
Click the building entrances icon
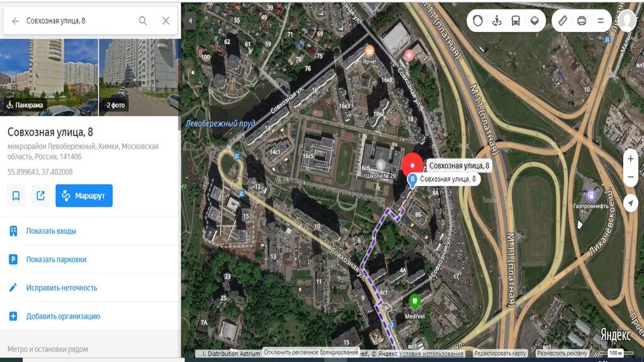click(13, 231)
